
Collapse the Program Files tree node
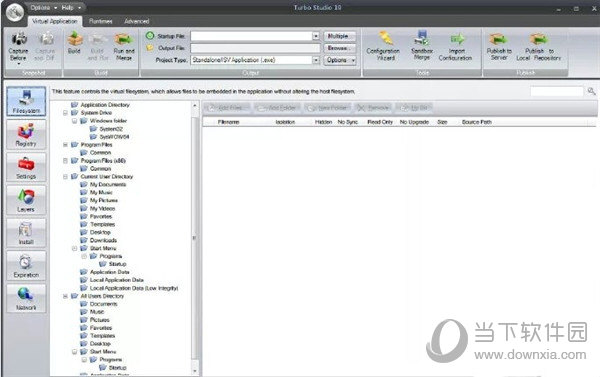coord(65,145)
